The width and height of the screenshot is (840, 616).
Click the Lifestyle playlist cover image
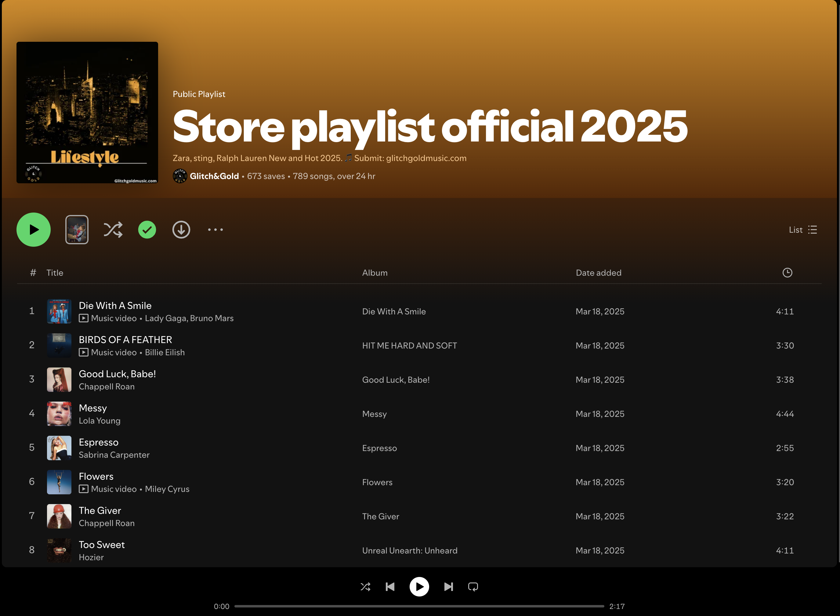(87, 112)
